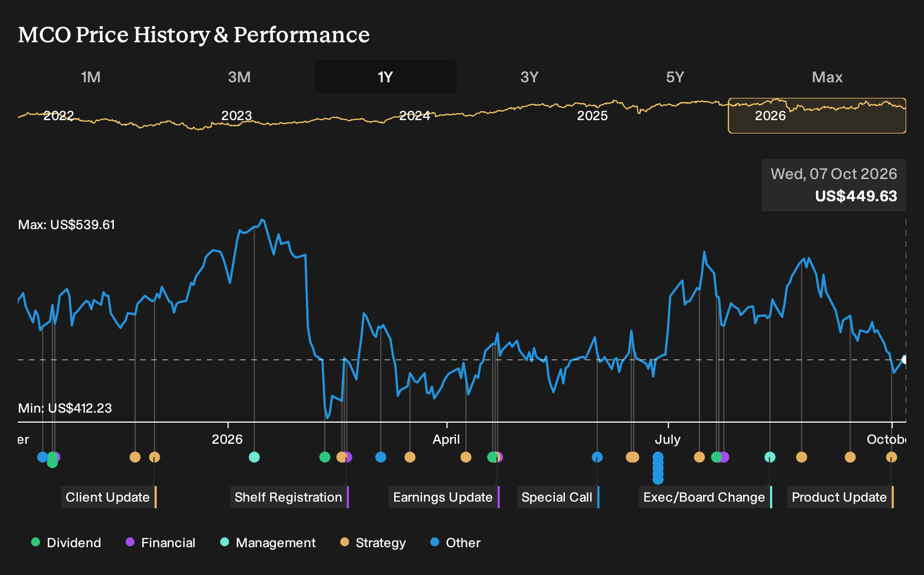Switch to 3Y price history
This screenshot has height=575, width=924.
529,77
